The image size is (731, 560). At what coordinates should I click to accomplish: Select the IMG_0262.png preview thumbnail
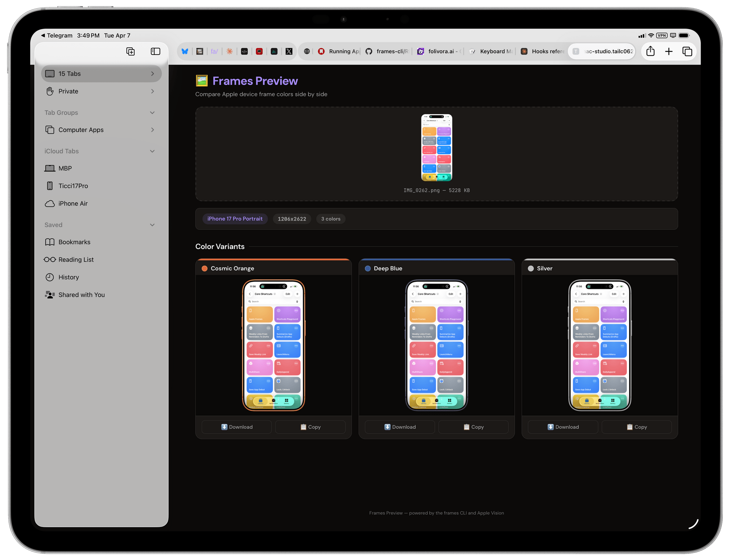coord(436,148)
